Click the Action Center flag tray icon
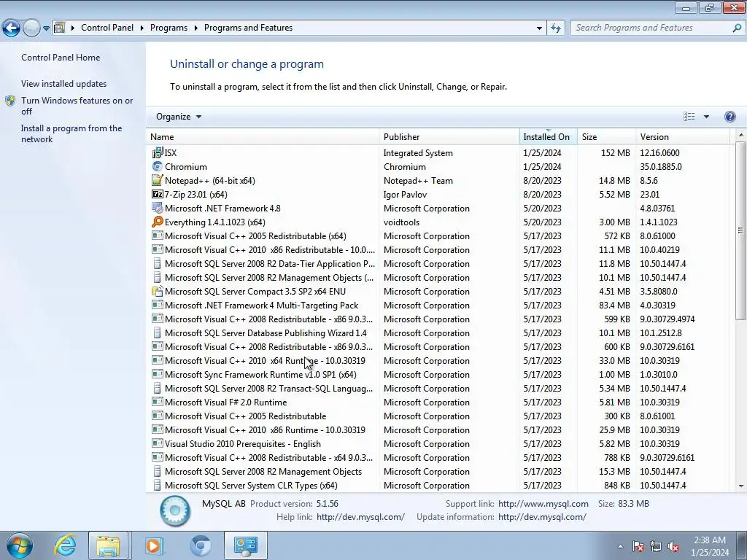747x560 pixels. click(x=638, y=546)
